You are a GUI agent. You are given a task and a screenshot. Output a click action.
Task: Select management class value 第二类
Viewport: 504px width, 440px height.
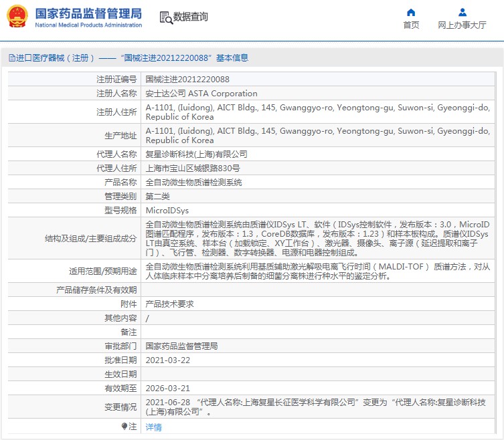point(157,196)
